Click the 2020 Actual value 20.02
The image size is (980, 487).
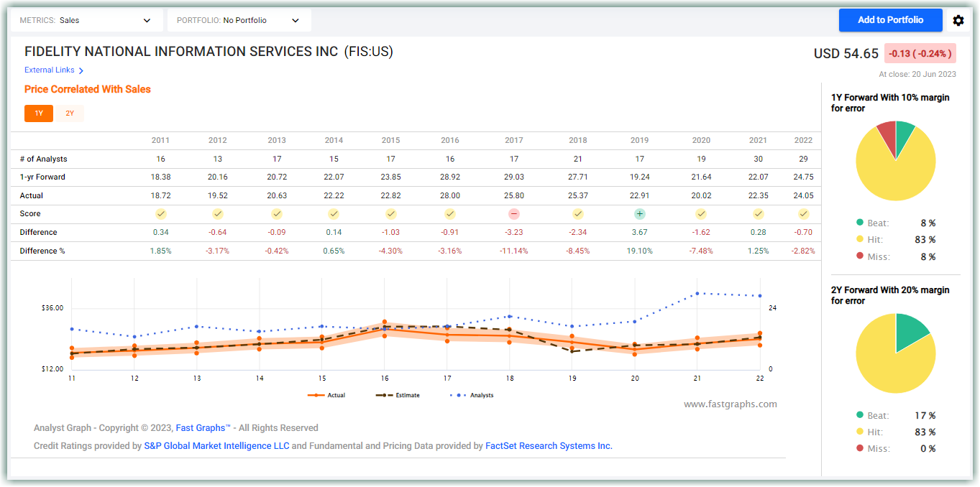[x=701, y=196]
